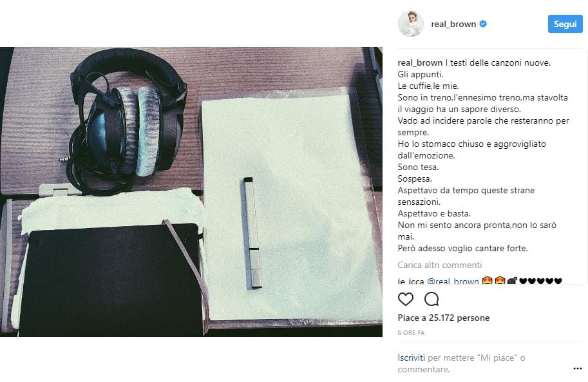View the people who liked: Piace a 25.172 persone
The width and height of the screenshot is (588, 382).
tap(444, 318)
